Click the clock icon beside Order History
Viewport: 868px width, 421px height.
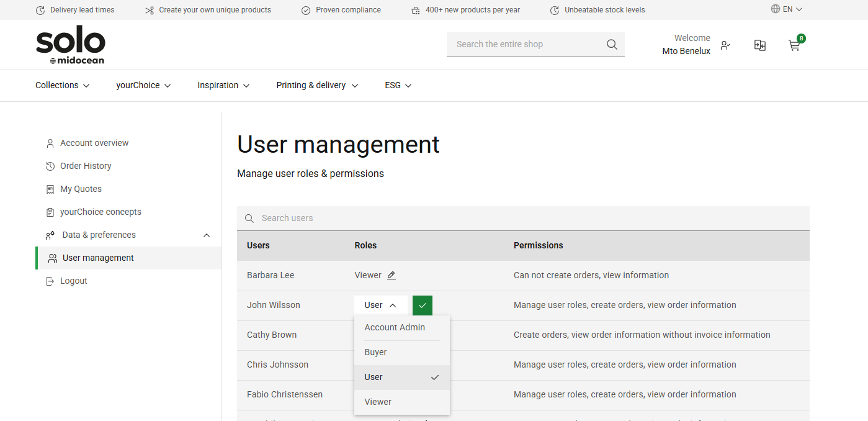point(50,166)
